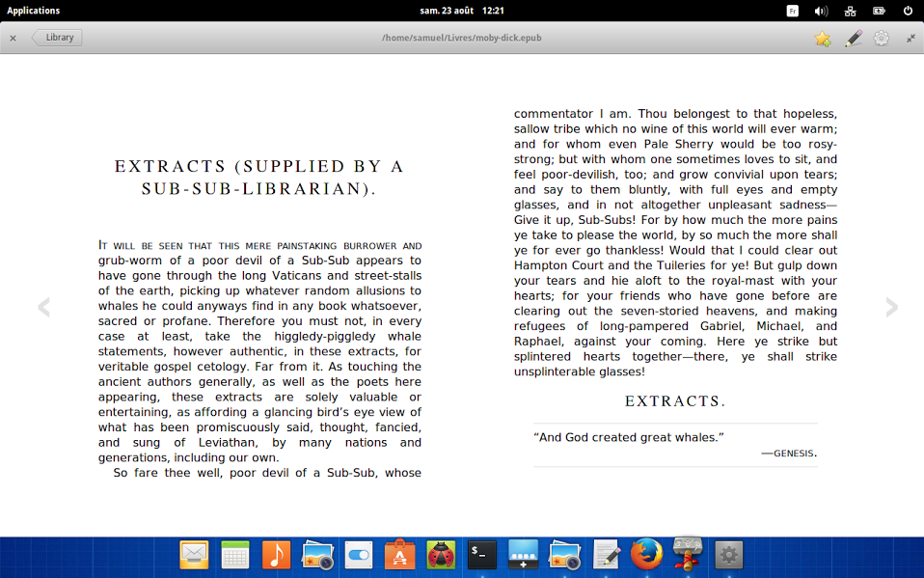Open the battery indicator in the top panel
The image size is (924, 578).
click(879, 11)
